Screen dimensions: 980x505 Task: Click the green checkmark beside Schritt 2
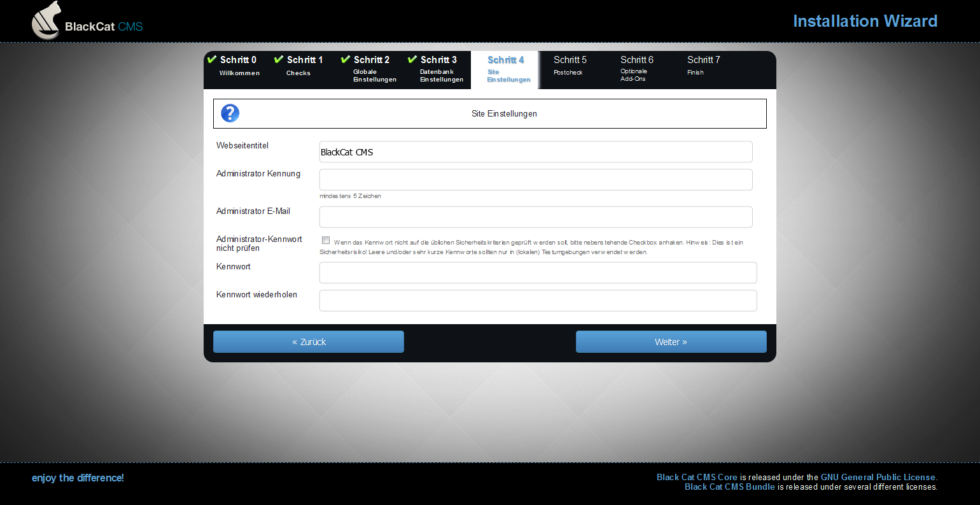pyautogui.click(x=346, y=59)
